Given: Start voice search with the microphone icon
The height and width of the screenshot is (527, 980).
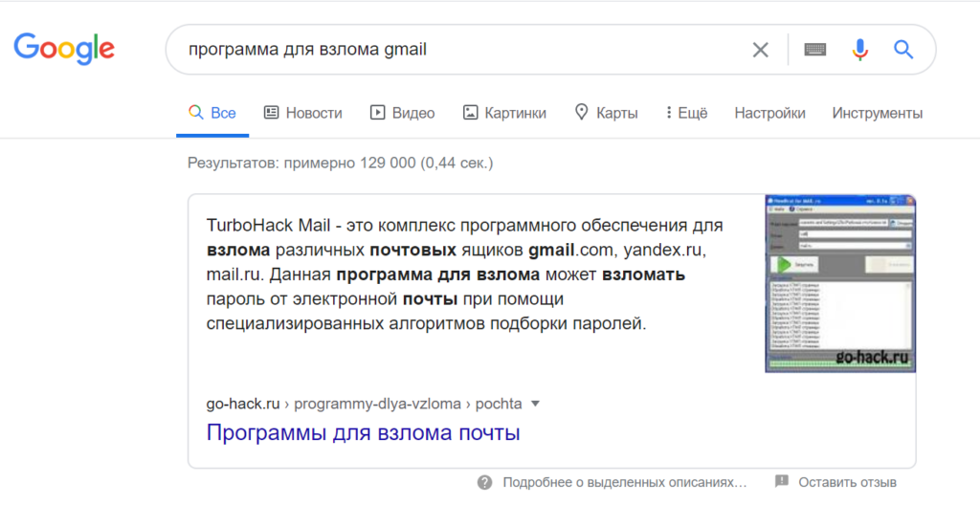Looking at the screenshot, I should [x=860, y=50].
